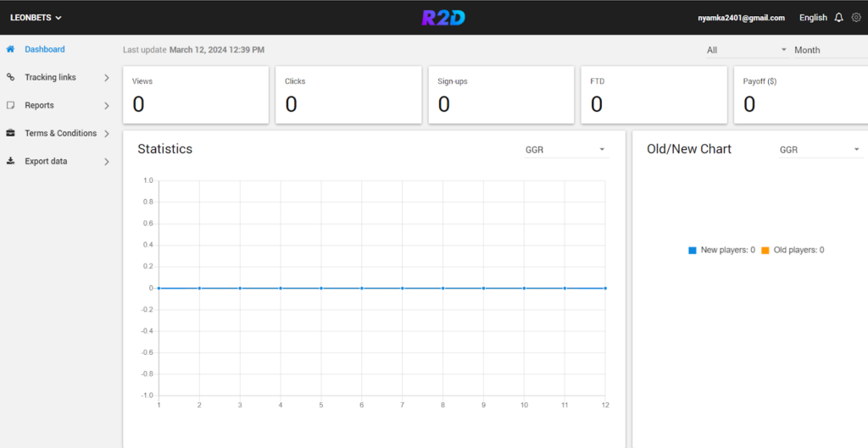Click the Reports note icon

coord(10,105)
